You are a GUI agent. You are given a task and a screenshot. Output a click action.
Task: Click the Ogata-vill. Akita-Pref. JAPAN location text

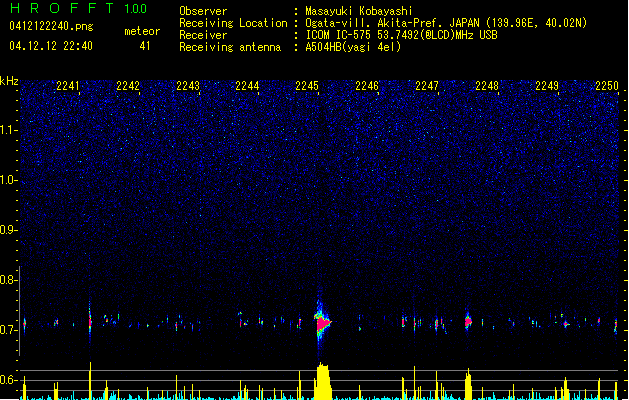446,23
